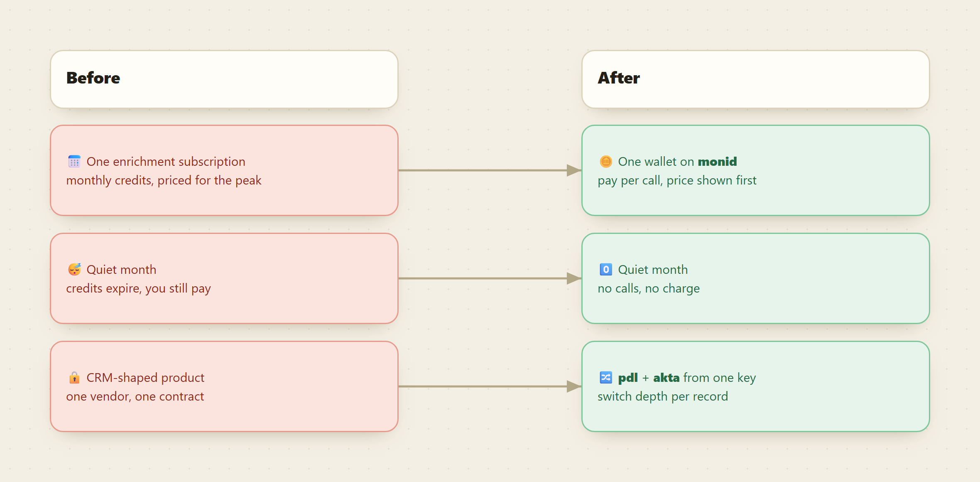
Task: Click the bold pdl text
Action: [628, 378]
